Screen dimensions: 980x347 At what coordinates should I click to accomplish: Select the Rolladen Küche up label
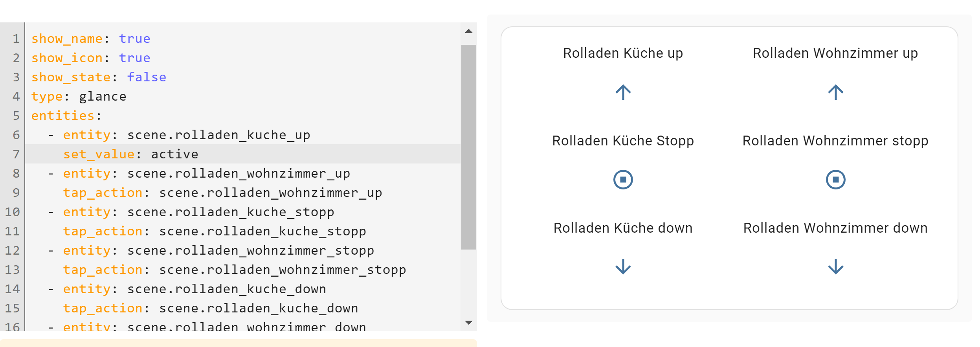pos(623,53)
